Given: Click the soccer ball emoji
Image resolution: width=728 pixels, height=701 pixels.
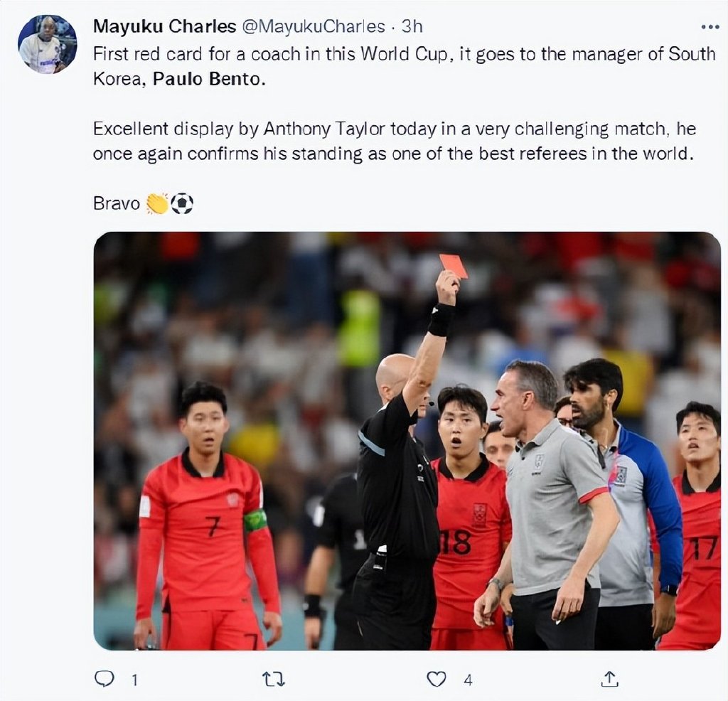Looking at the screenshot, I should 182,203.
